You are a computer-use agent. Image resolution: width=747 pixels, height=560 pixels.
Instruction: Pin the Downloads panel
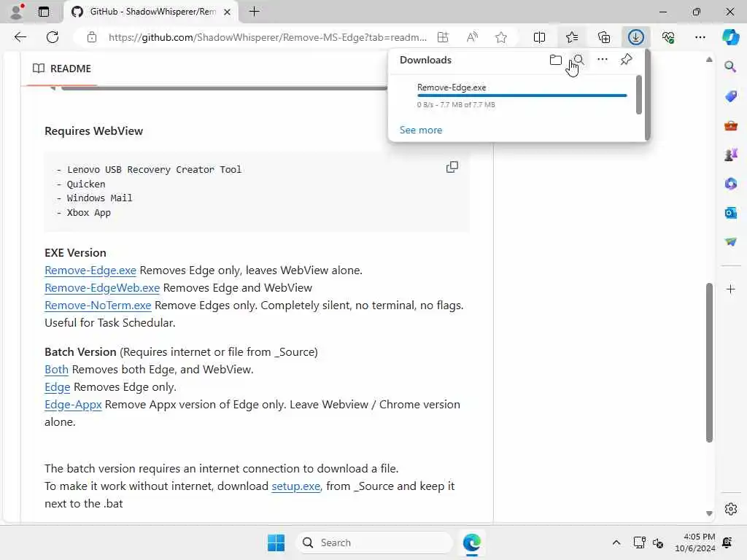point(626,60)
